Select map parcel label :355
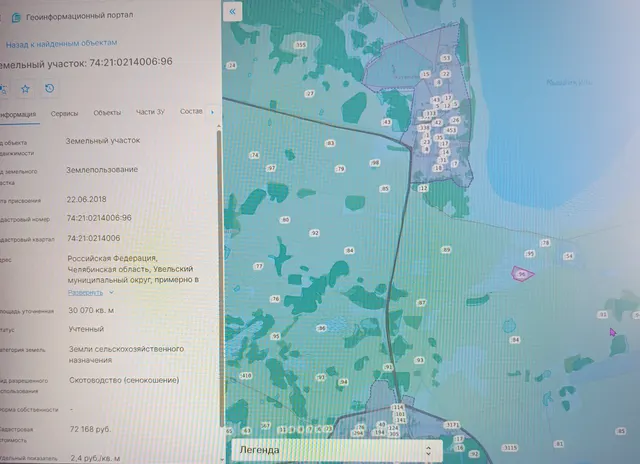The image size is (640, 464). click(300, 45)
